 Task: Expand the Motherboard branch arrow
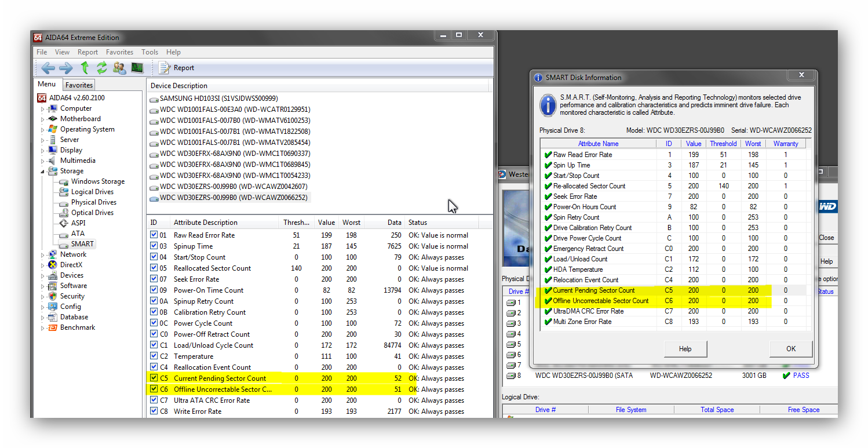[x=42, y=119]
